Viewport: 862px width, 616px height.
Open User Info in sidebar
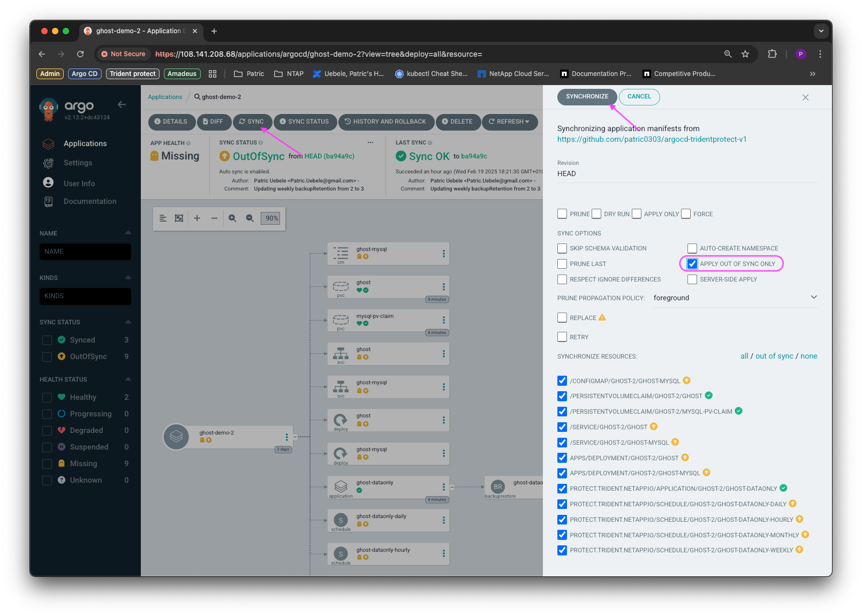[79, 184]
